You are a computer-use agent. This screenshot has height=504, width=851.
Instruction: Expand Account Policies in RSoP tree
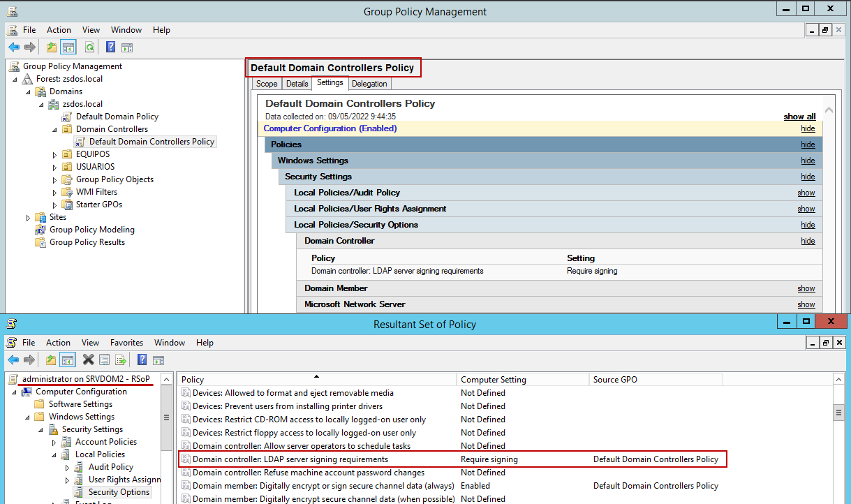point(54,443)
